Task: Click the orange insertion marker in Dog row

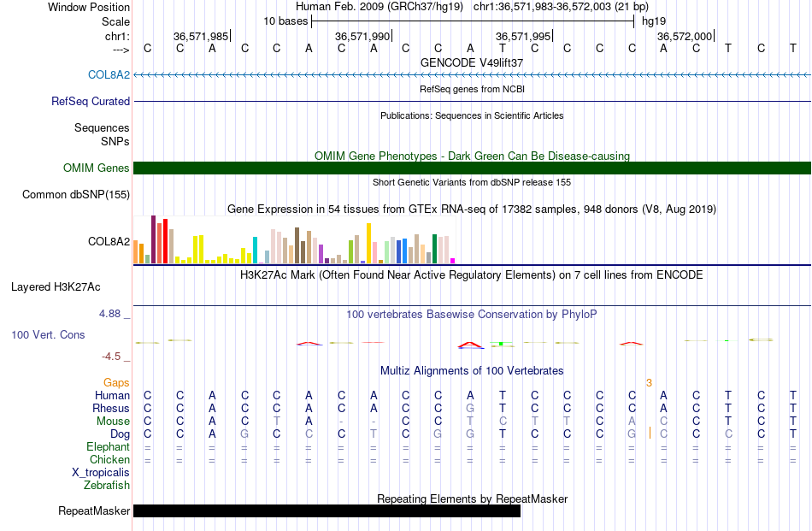Action: [650, 433]
